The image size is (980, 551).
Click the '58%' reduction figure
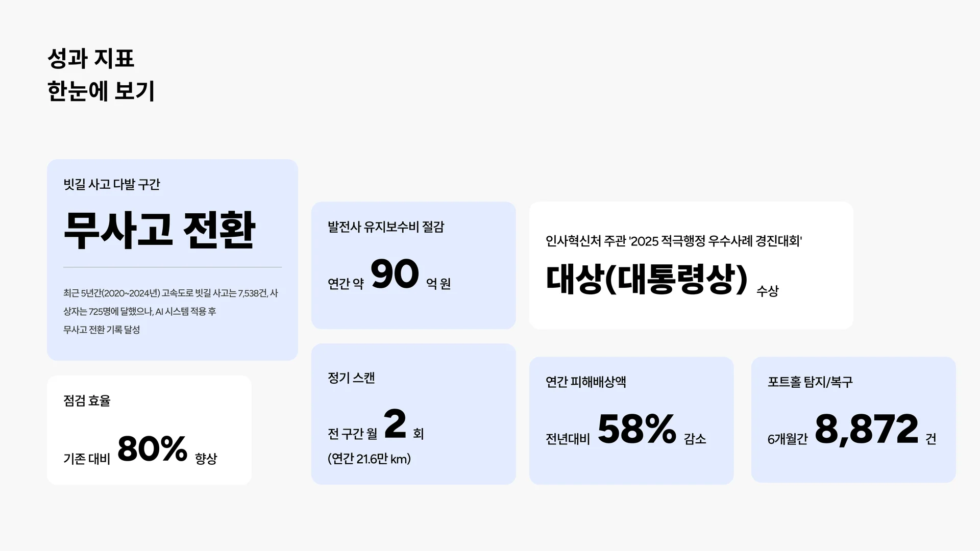click(636, 429)
